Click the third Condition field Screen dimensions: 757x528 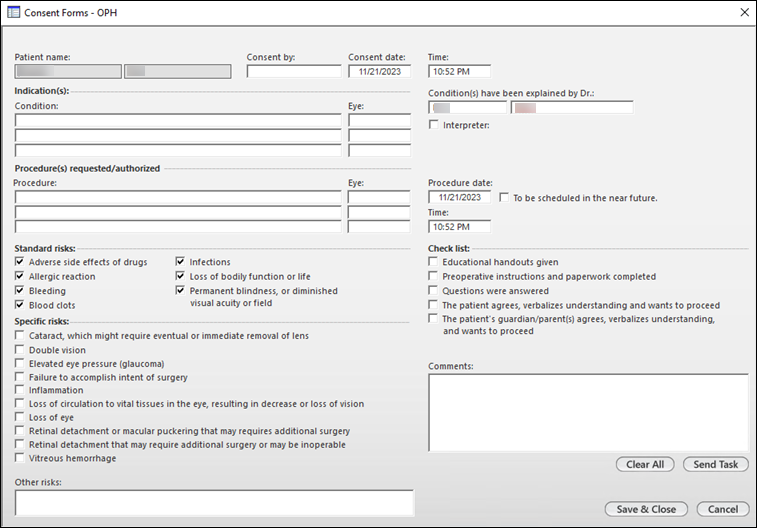pos(178,150)
